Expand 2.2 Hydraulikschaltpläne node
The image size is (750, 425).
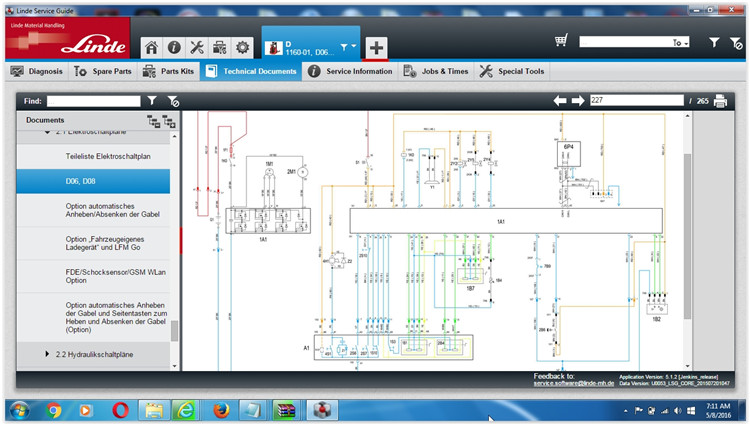47,354
